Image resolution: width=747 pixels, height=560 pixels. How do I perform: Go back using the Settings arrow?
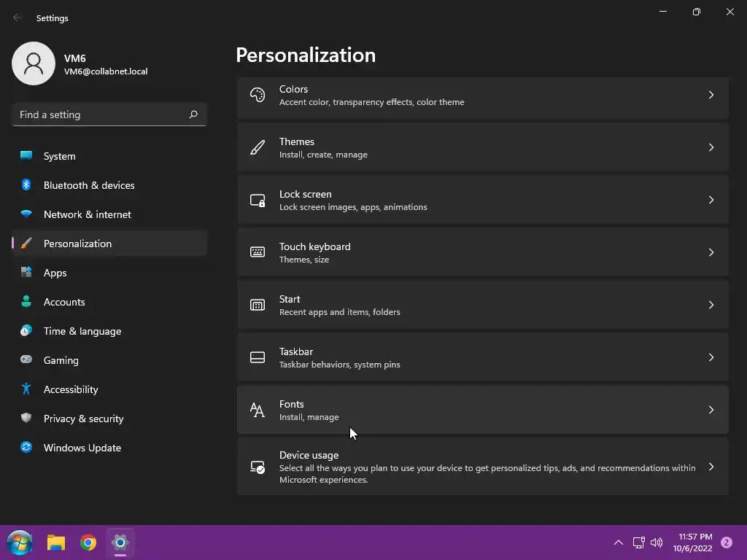coord(17,17)
